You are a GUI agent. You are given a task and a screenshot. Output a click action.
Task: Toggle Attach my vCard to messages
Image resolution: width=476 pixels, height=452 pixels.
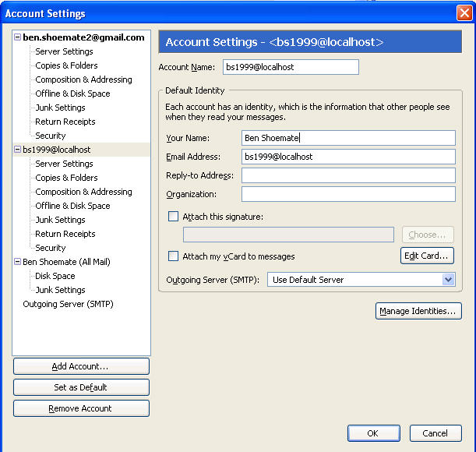tap(174, 256)
